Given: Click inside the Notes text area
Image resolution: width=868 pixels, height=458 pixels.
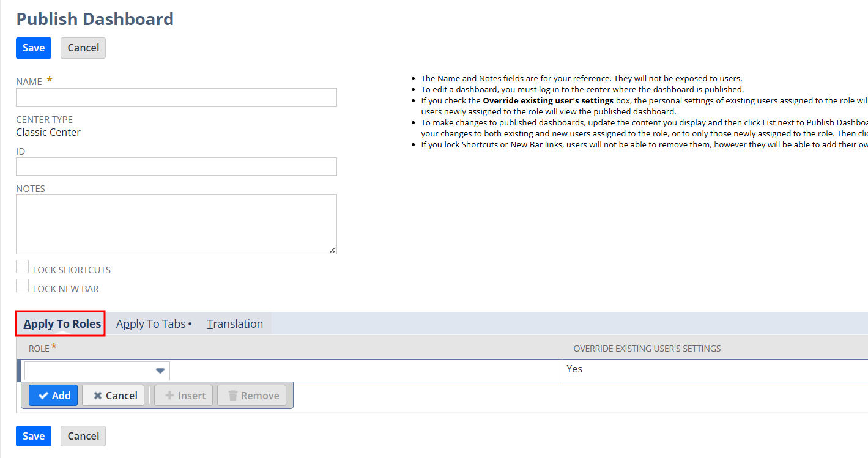Looking at the screenshot, I should [176, 224].
